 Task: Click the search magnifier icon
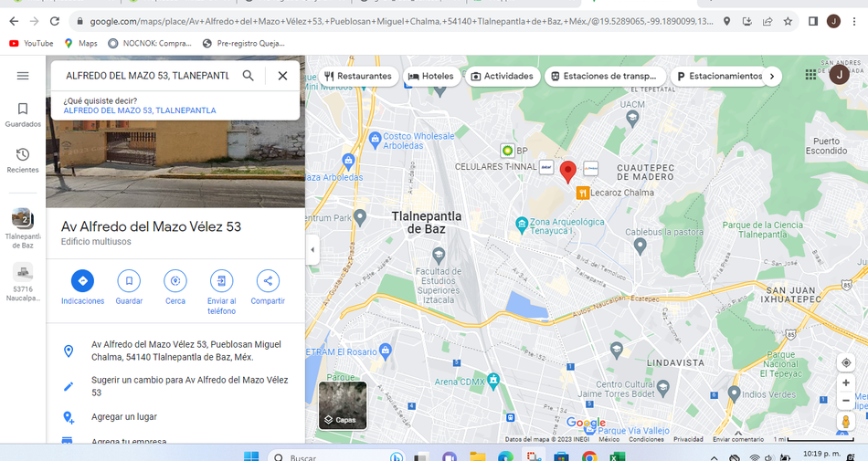[x=248, y=76]
